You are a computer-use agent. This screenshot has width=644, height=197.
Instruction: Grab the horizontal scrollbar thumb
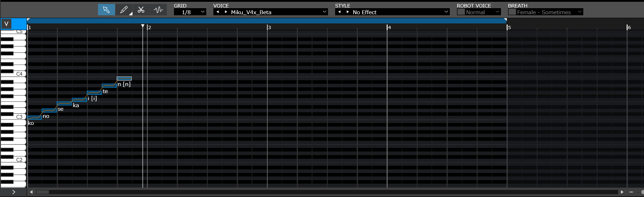click(x=42, y=192)
